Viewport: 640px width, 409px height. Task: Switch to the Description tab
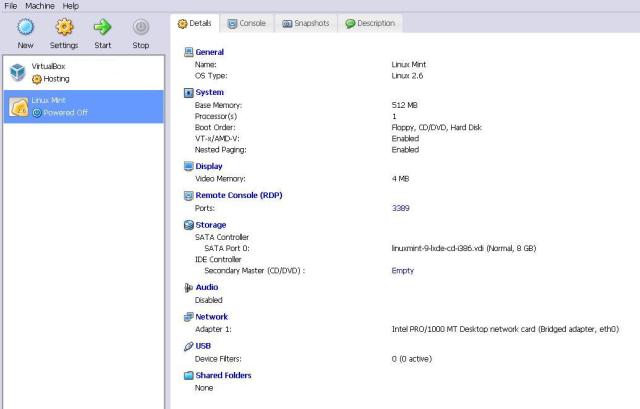point(370,23)
